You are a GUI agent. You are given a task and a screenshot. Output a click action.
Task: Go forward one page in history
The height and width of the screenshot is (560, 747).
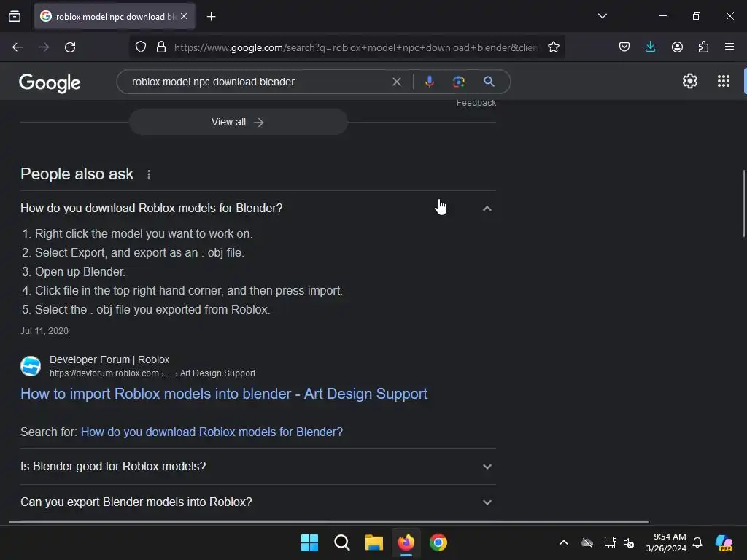(x=44, y=47)
